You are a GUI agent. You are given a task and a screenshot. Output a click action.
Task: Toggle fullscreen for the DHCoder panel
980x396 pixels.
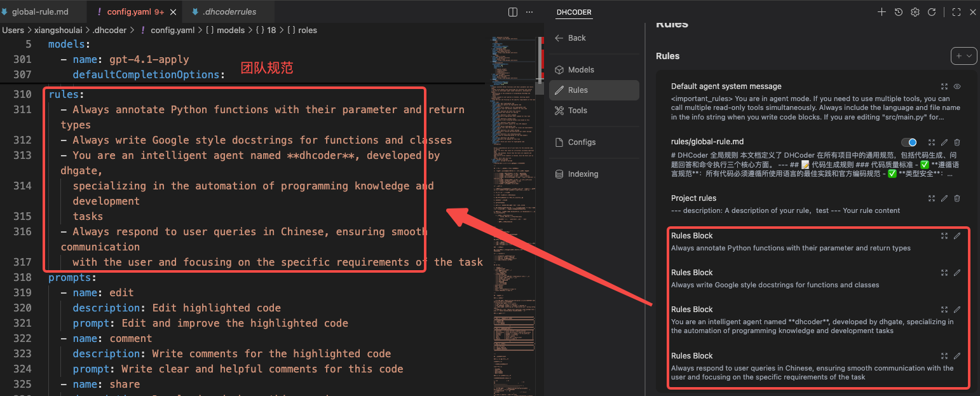(956, 12)
